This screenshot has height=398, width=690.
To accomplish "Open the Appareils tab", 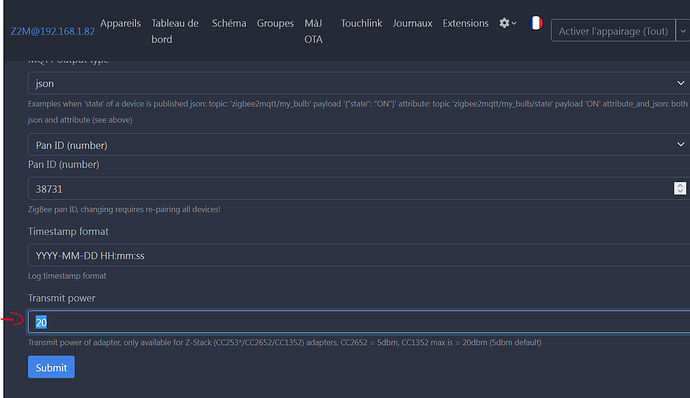I will tap(120, 23).
